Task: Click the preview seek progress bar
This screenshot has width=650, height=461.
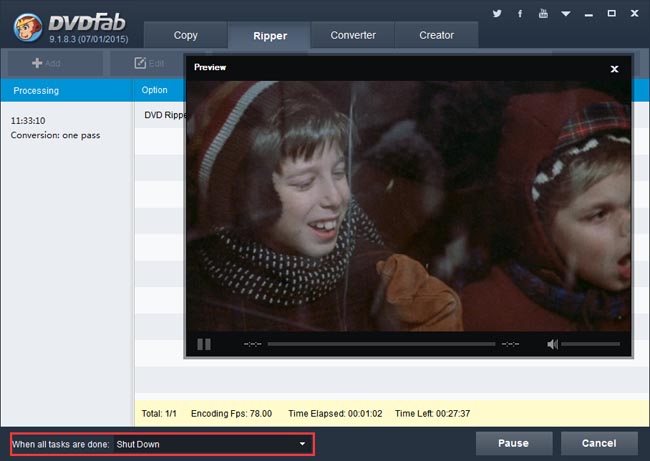Action: click(x=381, y=344)
